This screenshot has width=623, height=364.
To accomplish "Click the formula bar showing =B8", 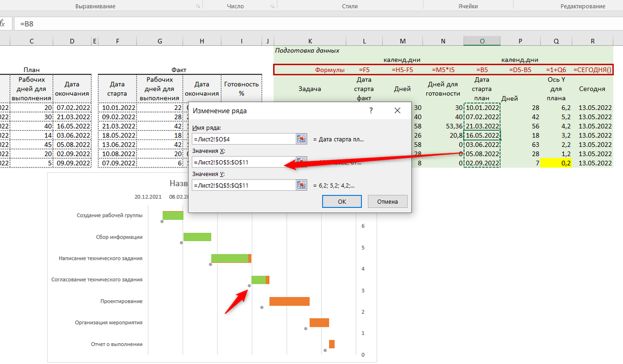I will point(319,24).
